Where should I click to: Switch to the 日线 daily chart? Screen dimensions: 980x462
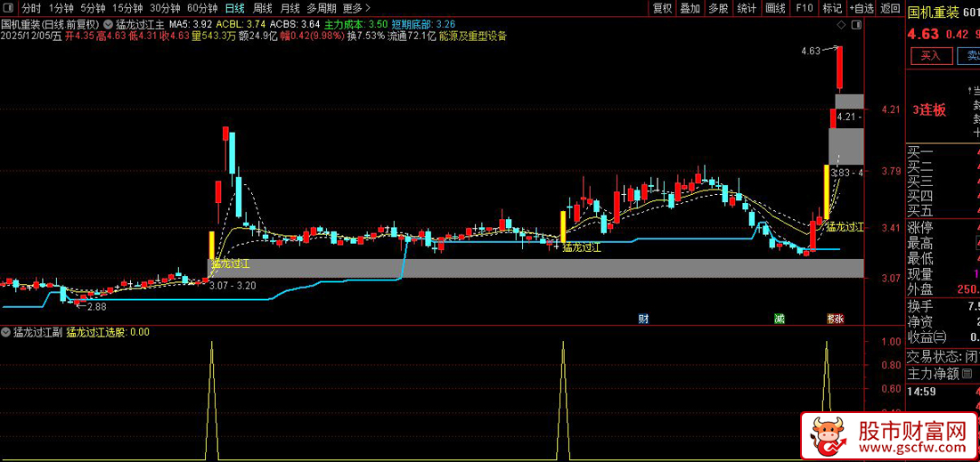[234, 8]
